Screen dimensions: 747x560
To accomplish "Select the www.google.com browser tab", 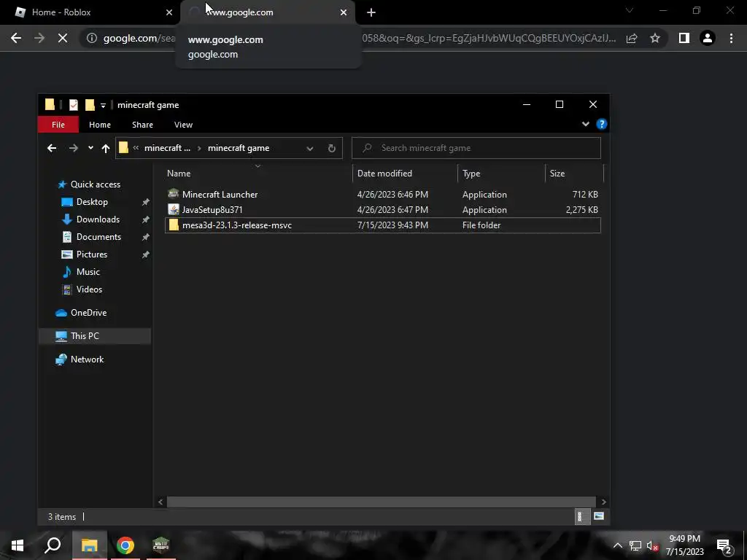I will [x=267, y=12].
